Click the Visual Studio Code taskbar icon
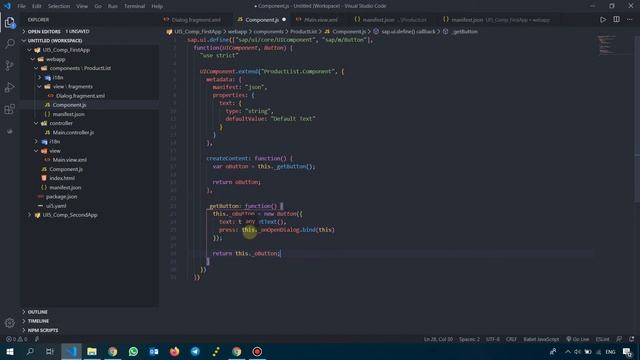This screenshot has height=360, width=640. pyautogui.click(x=71, y=351)
